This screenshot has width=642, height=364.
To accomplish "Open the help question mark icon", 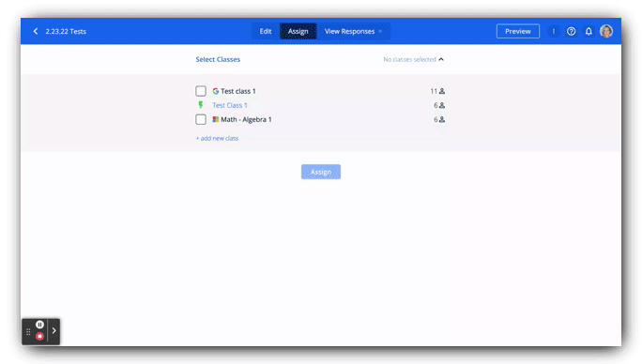I will point(572,31).
